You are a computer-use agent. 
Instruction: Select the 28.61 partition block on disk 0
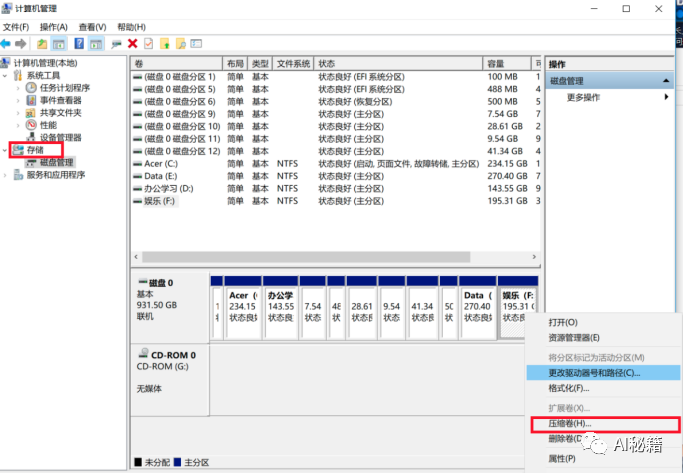point(362,308)
